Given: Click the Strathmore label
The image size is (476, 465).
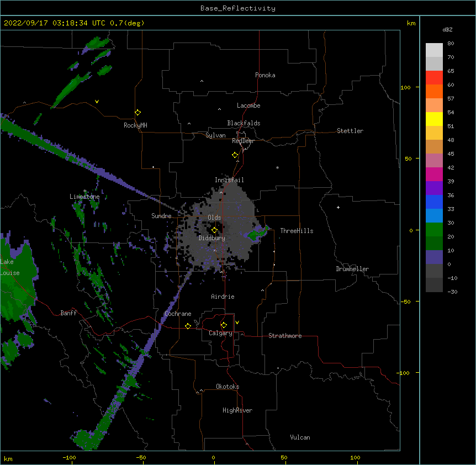Looking at the screenshot, I should point(285,336).
